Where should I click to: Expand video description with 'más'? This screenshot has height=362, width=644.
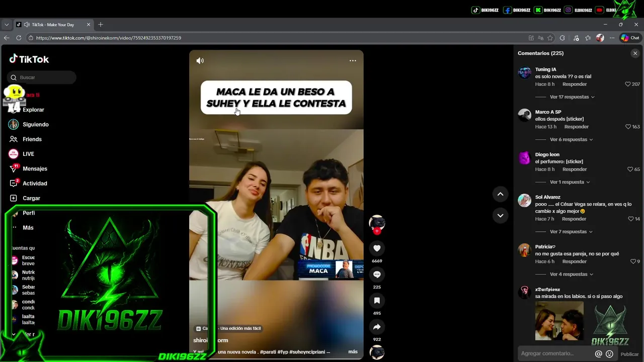point(353,351)
